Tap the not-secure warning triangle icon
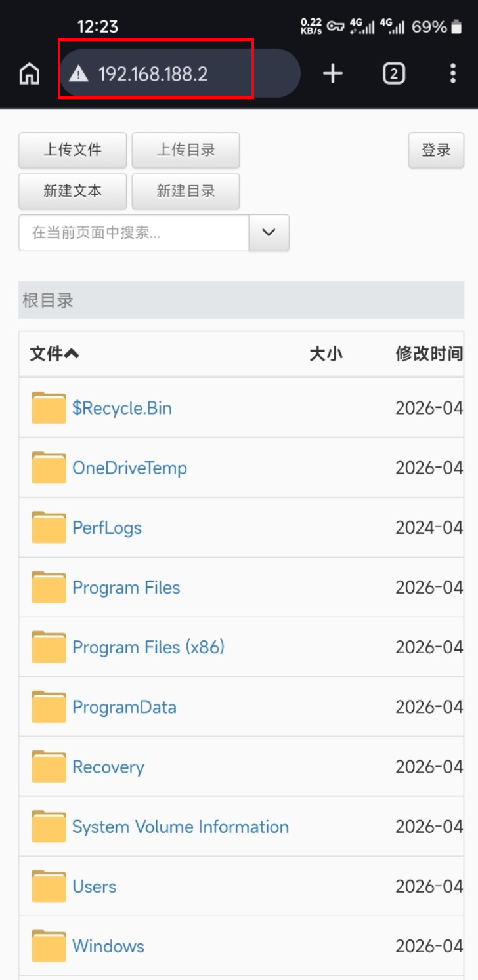 pyautogui.click(x=79, y=74)
